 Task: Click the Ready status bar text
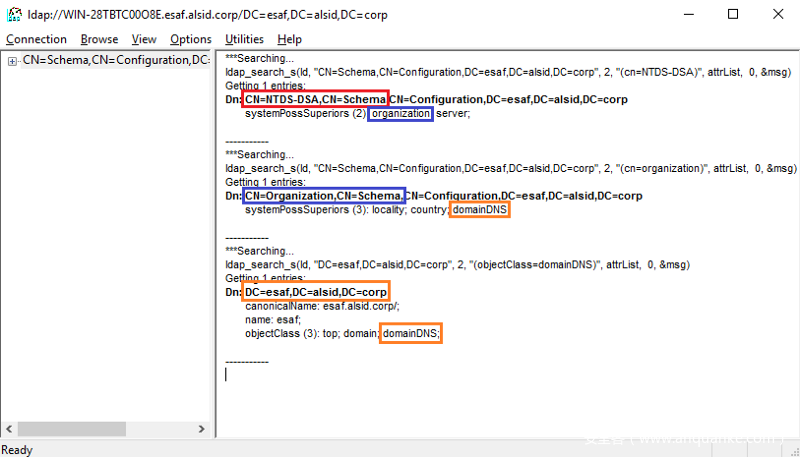[19, 448]
